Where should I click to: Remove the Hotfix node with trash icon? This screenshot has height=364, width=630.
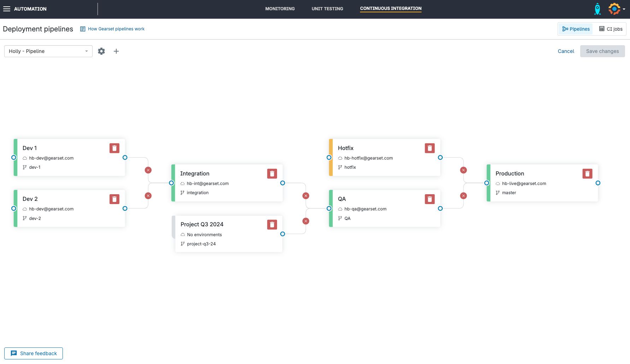(429, 148)
